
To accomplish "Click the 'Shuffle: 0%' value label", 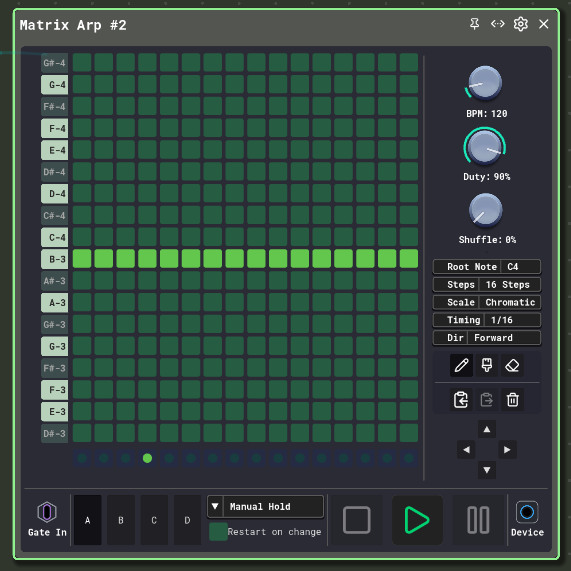I will (x=487, y=240).
